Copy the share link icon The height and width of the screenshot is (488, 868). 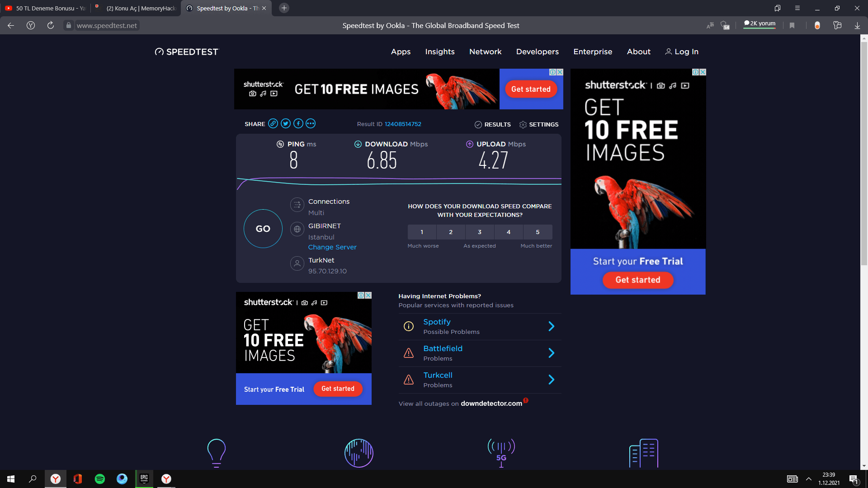273,124
